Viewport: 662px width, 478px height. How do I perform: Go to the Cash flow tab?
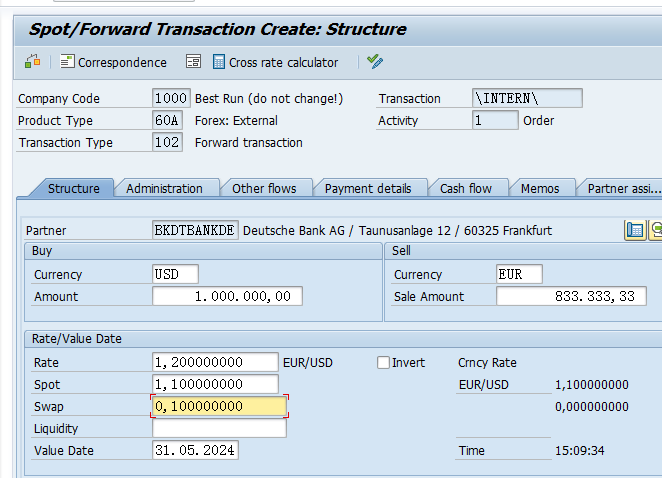466,188
